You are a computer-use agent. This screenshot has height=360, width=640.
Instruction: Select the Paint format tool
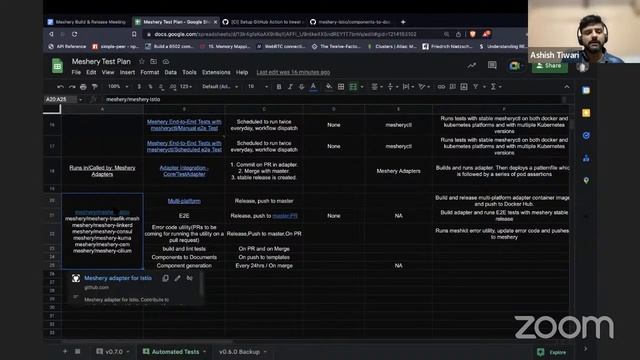click(95, 87)
